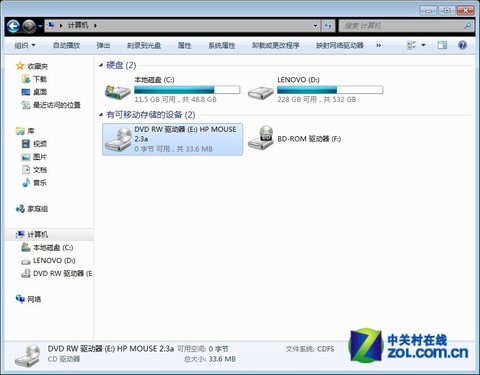Select the 本地磁盘 (C:) drive icon

[117, 91]
